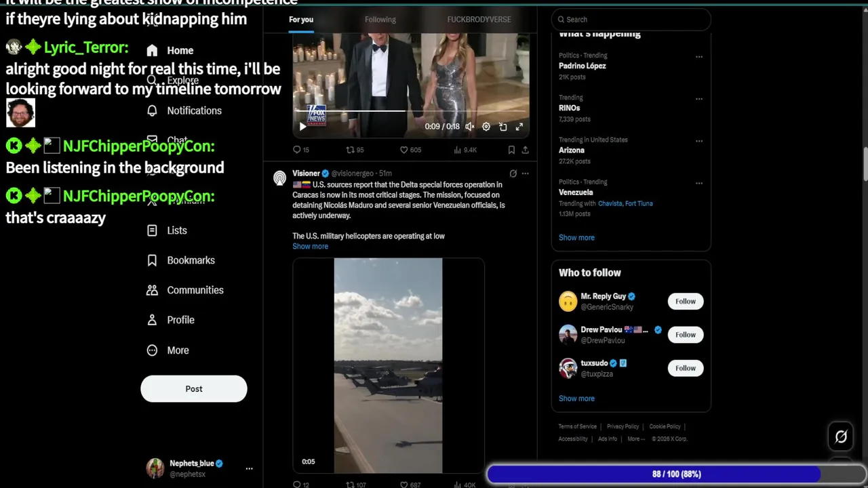Screen dimensions: 868x488
Task: Repost the Visioner post with 107 reposts
Action: (356, 485)
